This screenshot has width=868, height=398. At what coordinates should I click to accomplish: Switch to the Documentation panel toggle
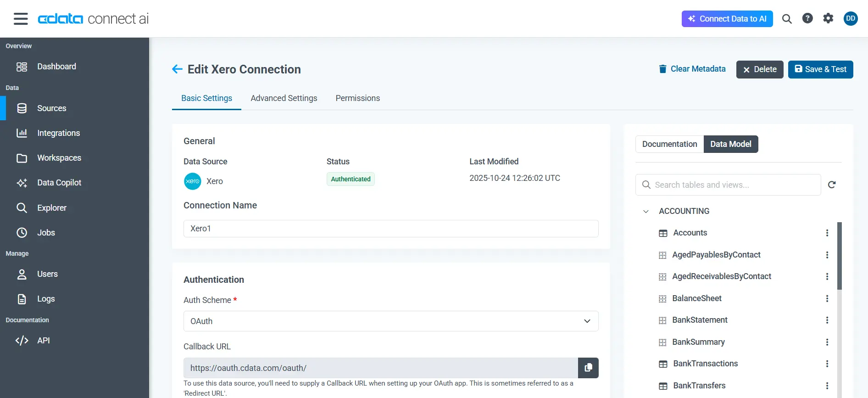click(x=669, y=144)
